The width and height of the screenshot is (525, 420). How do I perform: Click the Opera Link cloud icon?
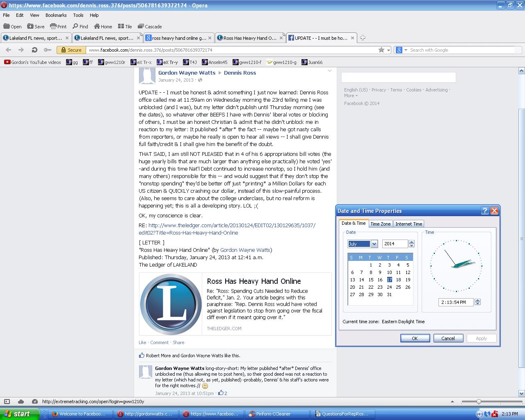pyautogui.click(x=21, y=402)
